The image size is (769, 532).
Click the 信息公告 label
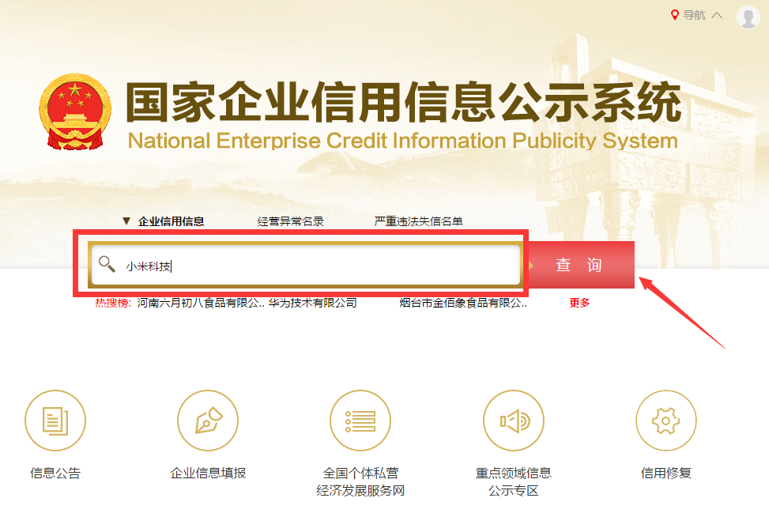(x=55, y=474)
